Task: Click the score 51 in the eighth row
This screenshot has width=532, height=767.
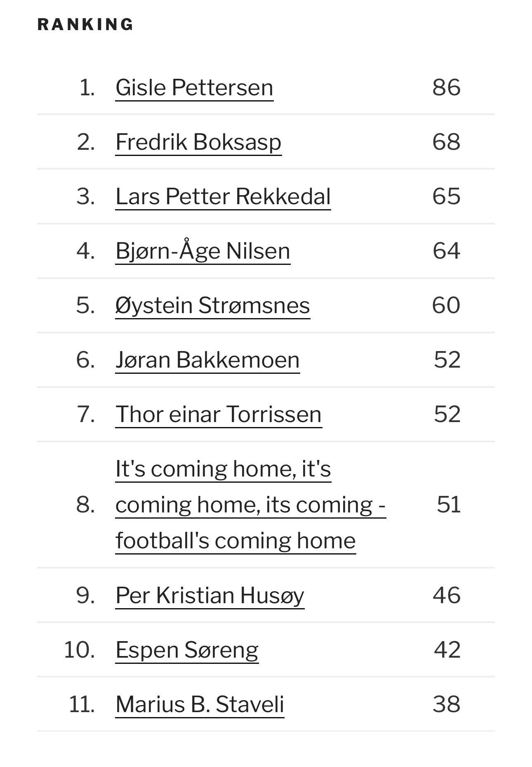Action: tap(449, 505)
